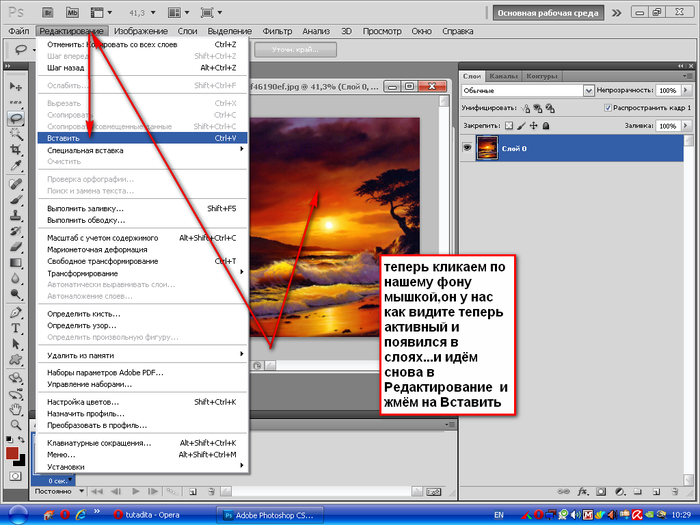This screenshot has height=525, width=700.
Task: Choose Шаг назад menu entry
Action: (143, 67)
